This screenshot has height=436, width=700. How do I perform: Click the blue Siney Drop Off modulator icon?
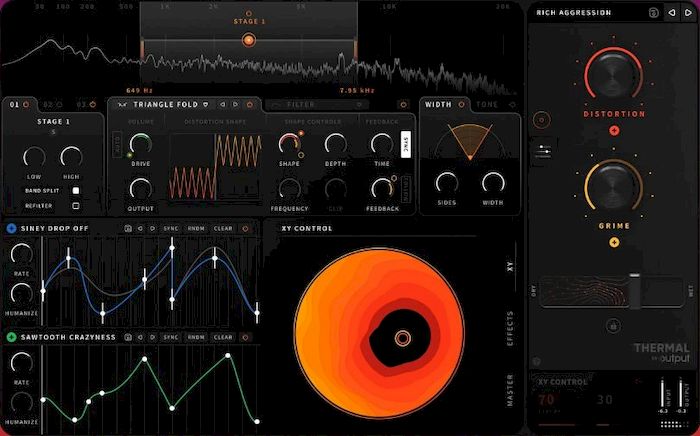[11, 228]
